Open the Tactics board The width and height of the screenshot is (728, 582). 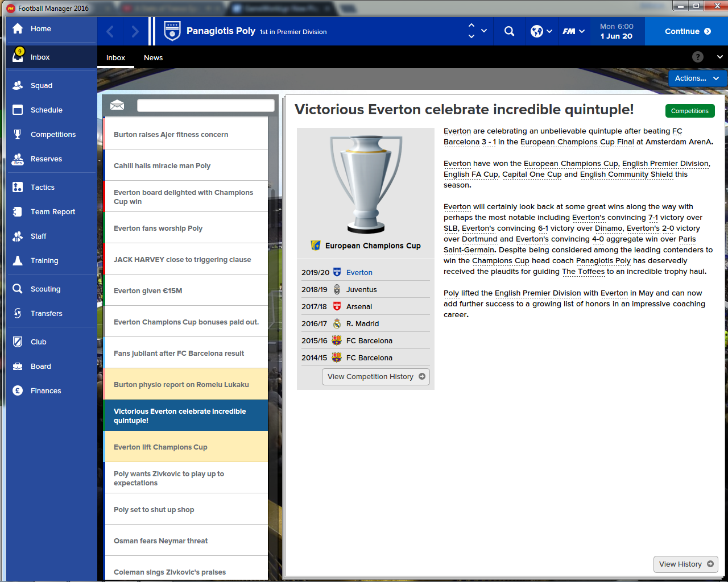[51, 187]
